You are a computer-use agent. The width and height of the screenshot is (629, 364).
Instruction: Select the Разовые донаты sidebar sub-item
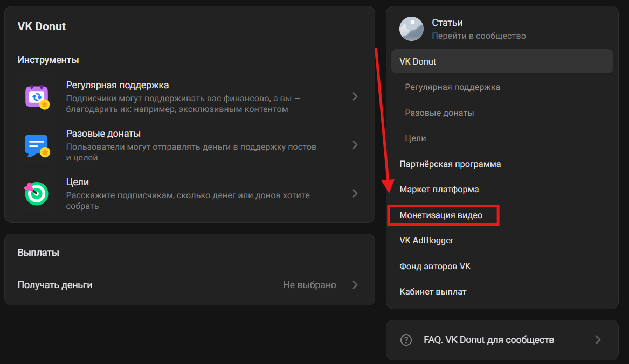(439, 113)
